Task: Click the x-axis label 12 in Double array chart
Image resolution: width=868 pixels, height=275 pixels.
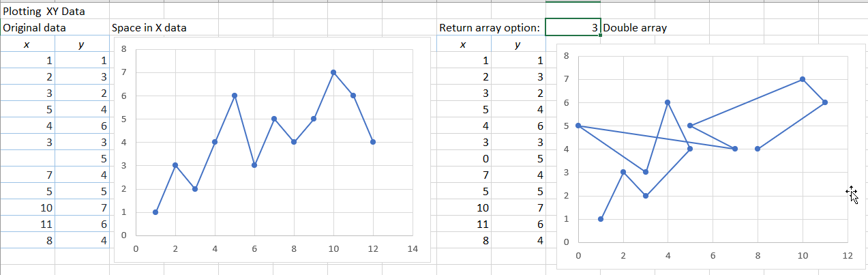Action: (847, 255)
